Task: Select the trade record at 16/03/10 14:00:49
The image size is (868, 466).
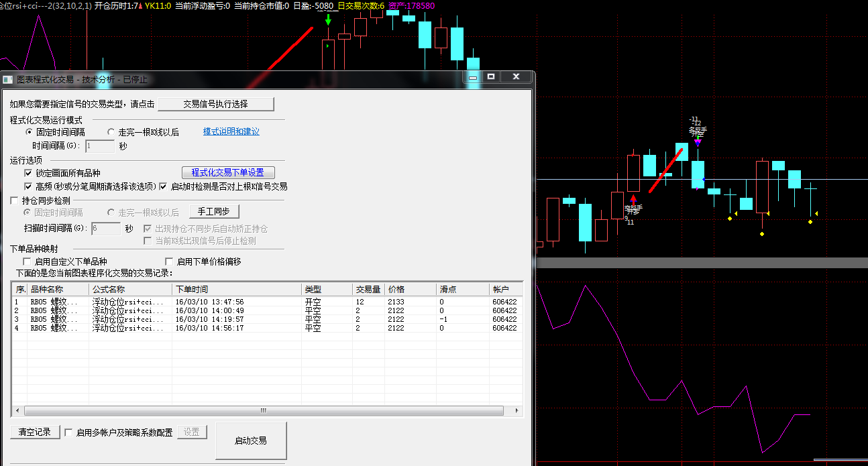Action: click(268, 310)
